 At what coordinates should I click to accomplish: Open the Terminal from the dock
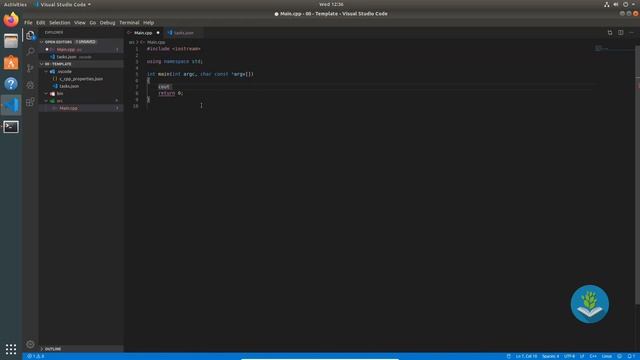[x=11, y=127]
